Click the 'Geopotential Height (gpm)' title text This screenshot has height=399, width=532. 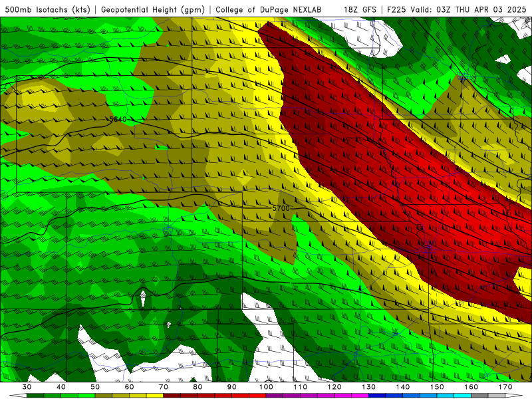pyautogui.click(x=153, y=9)
